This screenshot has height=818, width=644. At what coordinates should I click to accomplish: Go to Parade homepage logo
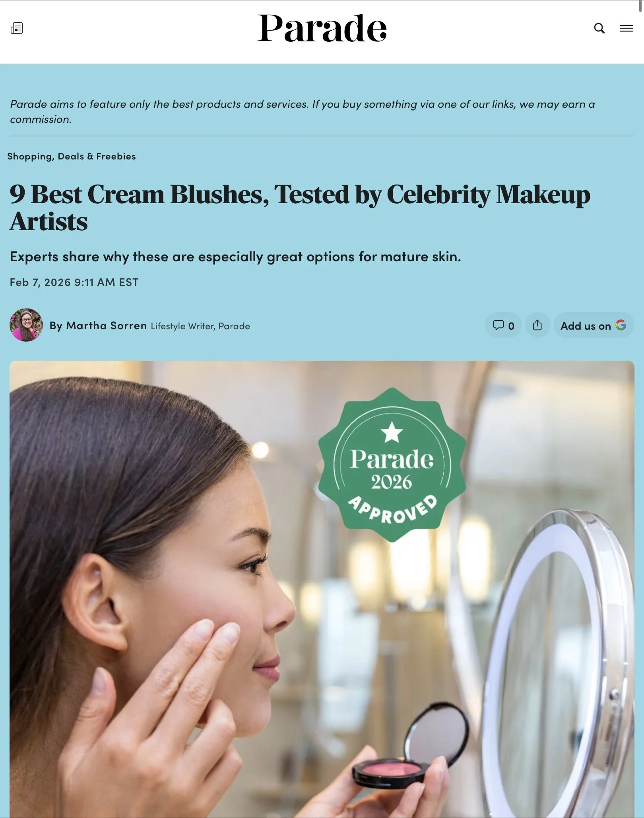[322, 28]
